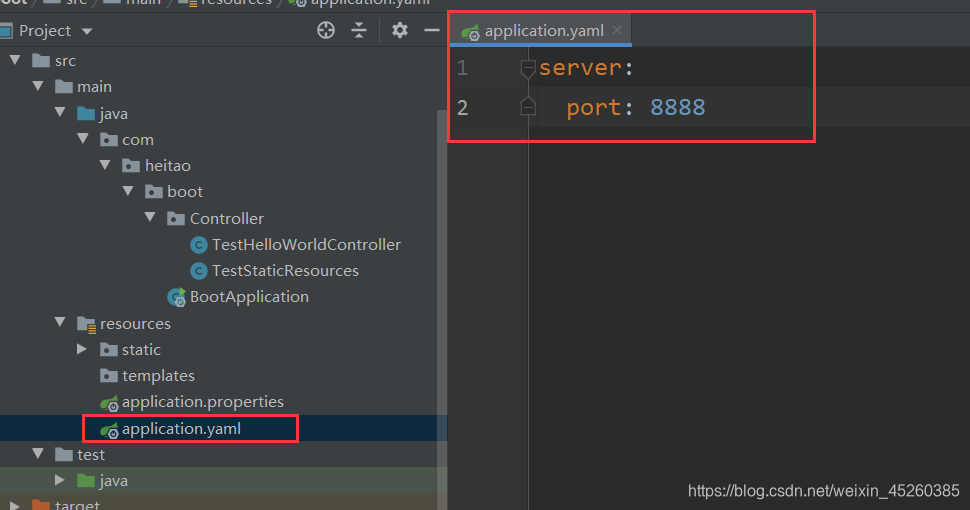The height and width of the screenshot is (510, 970).
Task: Click the templates folder icon
Action: [x=108, y=376]
